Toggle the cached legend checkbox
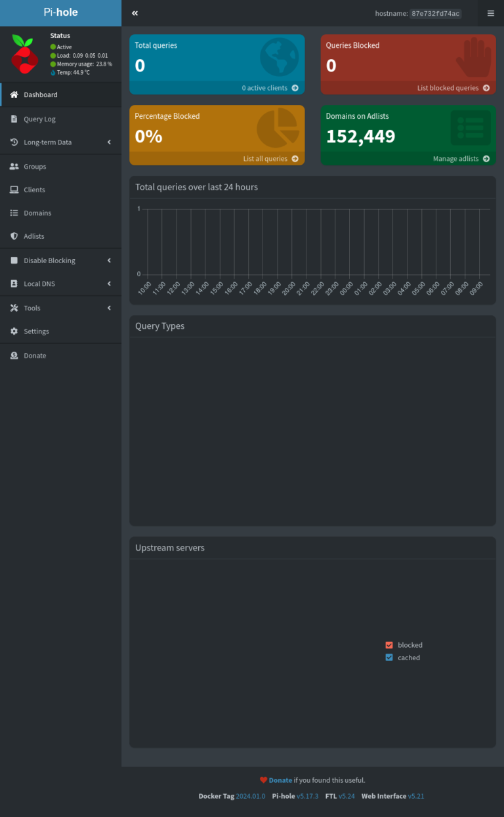The width and height of the screenshot is (504, 817). pyautogui.click(x=389, y=658)
